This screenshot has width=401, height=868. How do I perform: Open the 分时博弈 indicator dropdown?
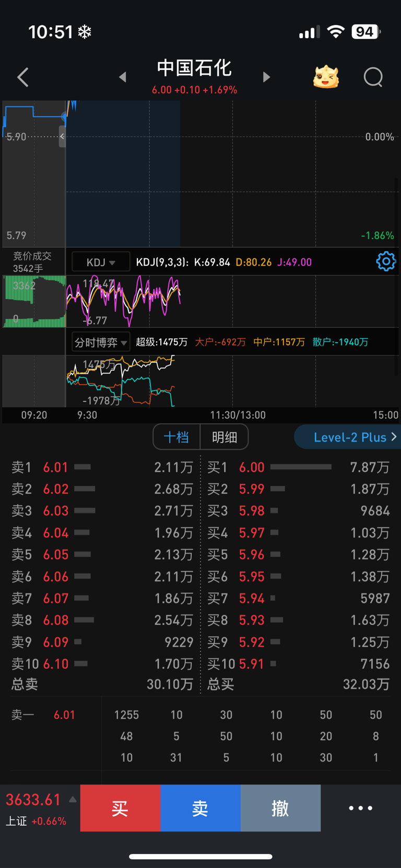(x=101, y=342)
